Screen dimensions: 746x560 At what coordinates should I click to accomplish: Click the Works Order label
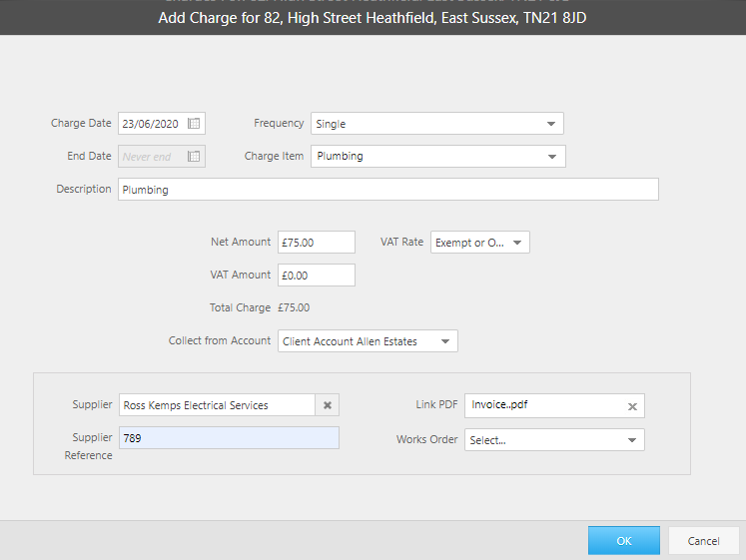tap(426, 439)
